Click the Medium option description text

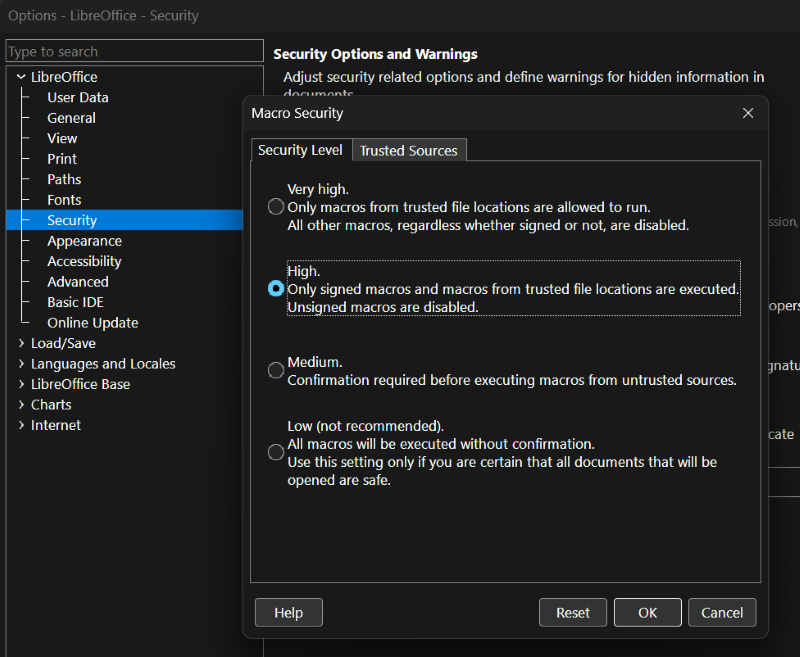pos(512,371)
